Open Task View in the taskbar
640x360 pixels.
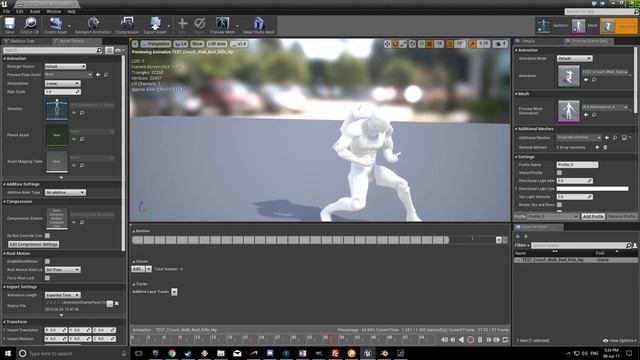click(x=138, y=353)
